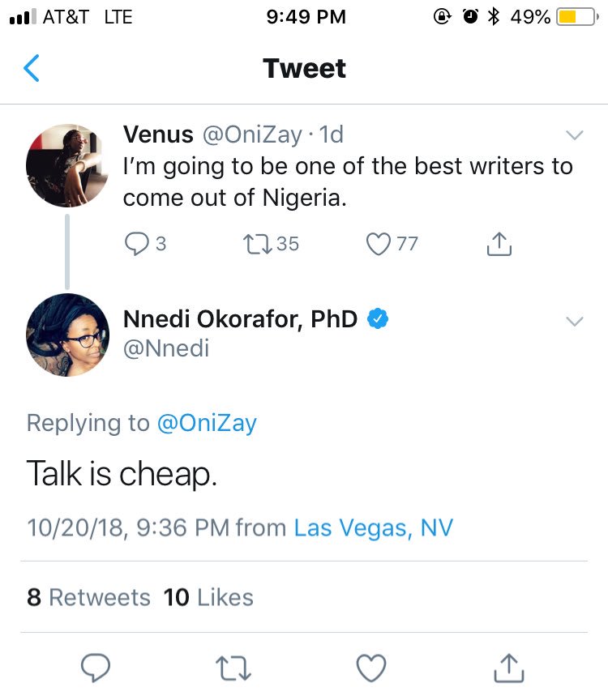Viewport: 608px width, 700px height.
Task: Open the @Nnedi handle profile
Action: [x=165, y=348]
